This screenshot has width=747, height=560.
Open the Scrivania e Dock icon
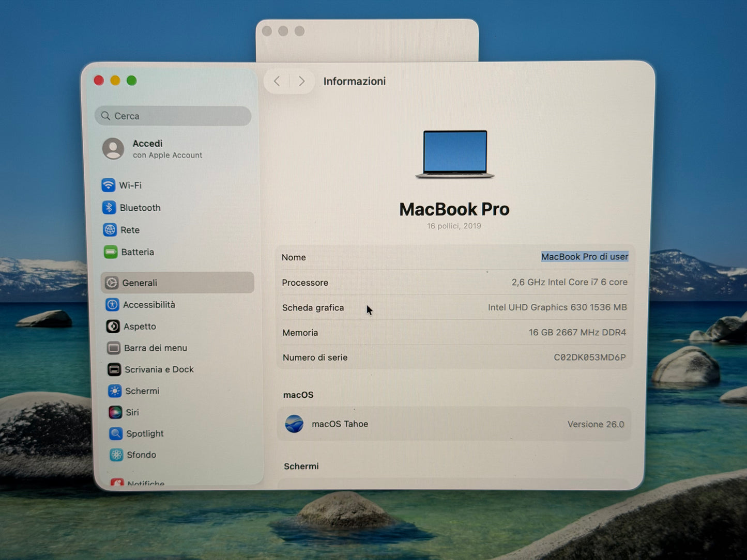pos(114,369)
